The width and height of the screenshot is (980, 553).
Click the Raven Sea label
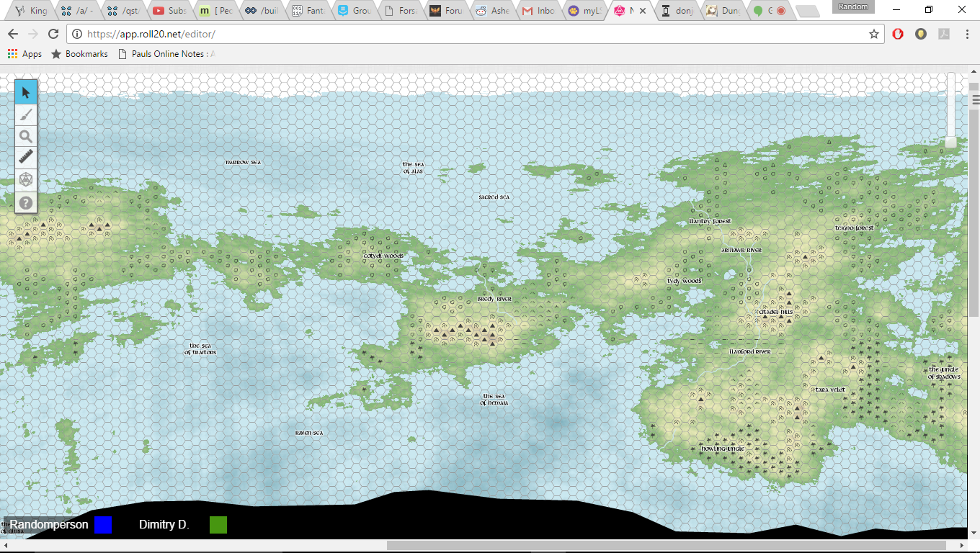pyautogui.click(x=309, y=433)
